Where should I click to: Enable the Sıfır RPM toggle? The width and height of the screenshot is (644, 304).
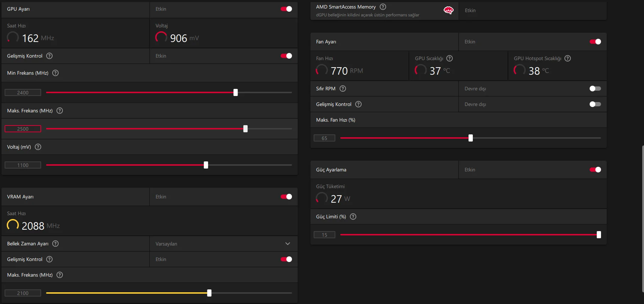click(x=595, y=89)
